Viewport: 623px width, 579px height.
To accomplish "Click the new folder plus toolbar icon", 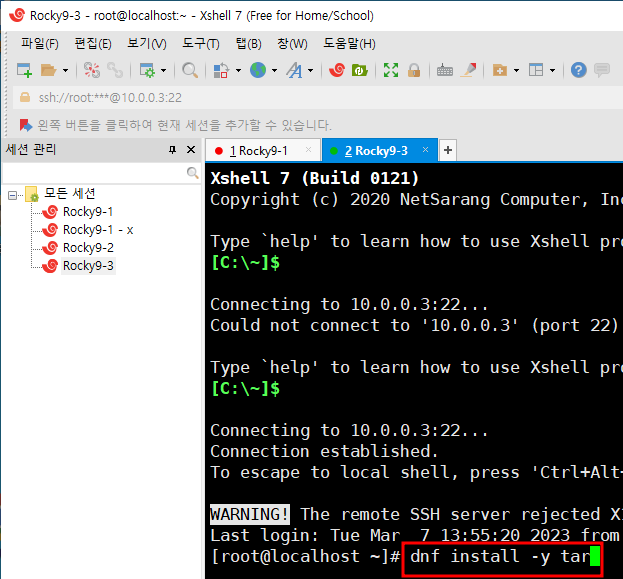I will click(500, 70).
